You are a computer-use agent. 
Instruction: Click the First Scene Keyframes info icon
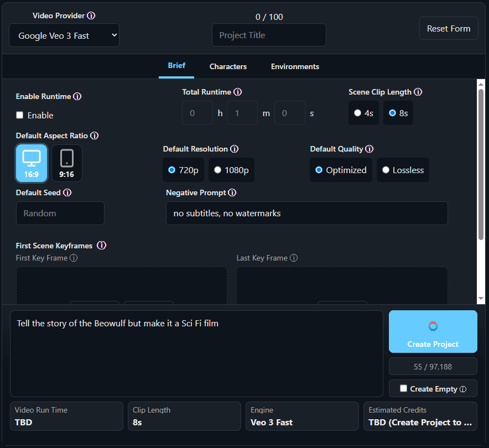tap(102, 245)
